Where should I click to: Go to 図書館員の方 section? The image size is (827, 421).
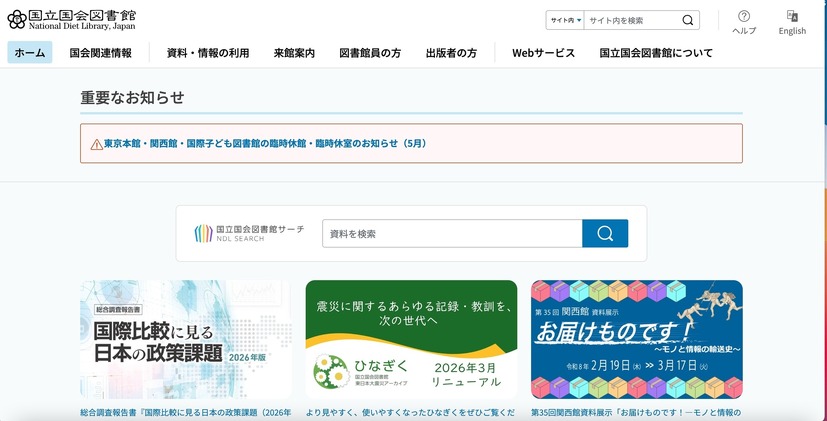370,53
